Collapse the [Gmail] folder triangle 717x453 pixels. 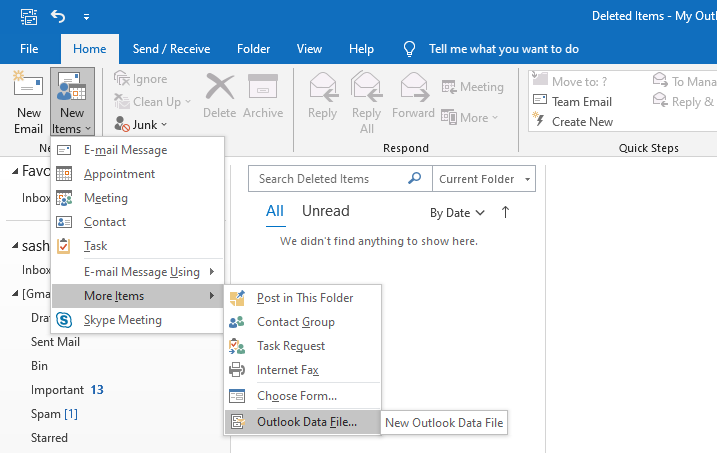[x=15, y=293]
